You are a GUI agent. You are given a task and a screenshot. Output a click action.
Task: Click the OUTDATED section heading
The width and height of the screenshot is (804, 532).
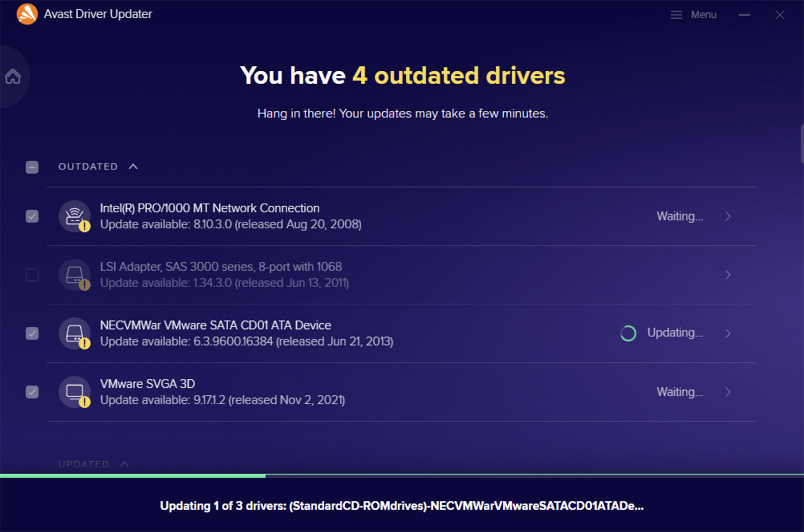click(x=88, y=167)
